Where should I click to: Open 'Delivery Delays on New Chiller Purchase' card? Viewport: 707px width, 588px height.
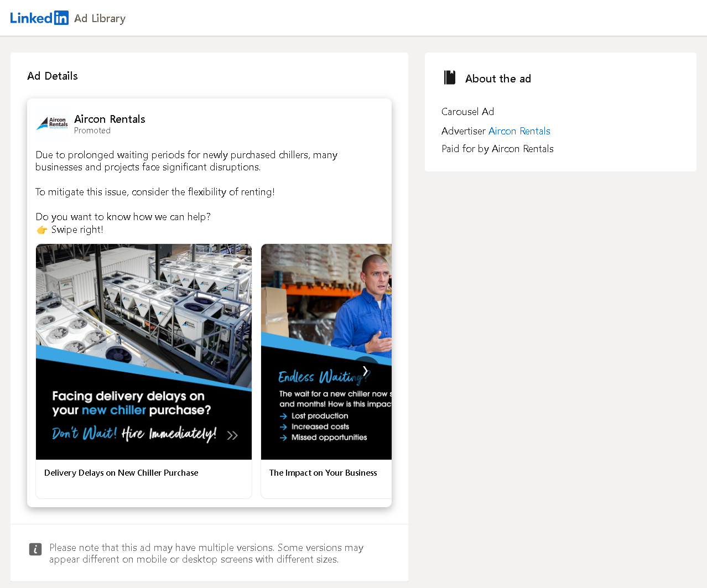[121, 473]
